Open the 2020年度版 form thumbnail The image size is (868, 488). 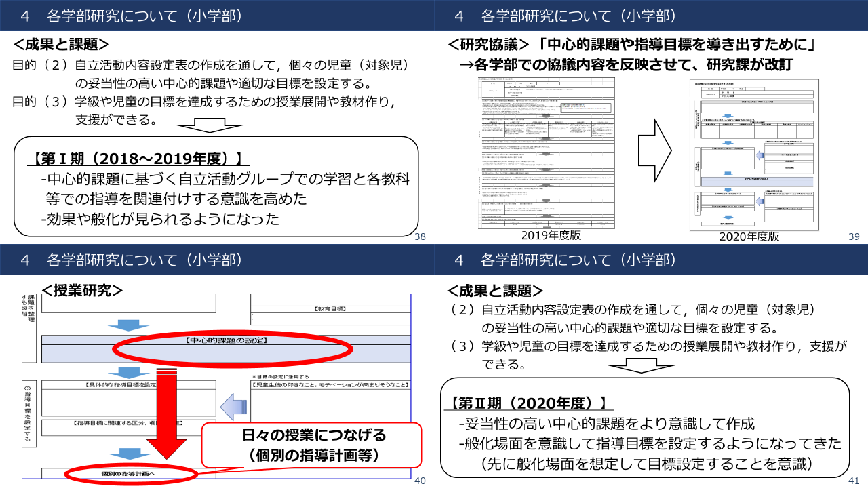[x=754, y=155]
